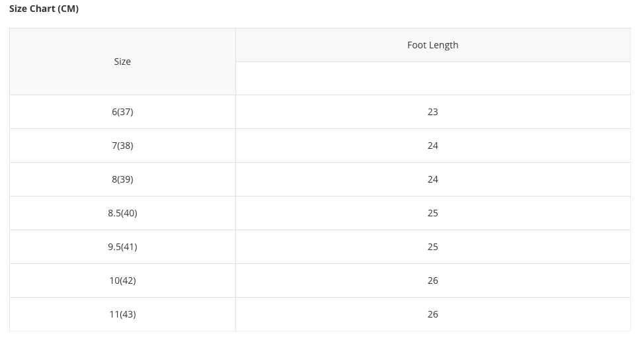Select the 8(39) size cell
This screenshot has width=644, height=346.
tap(122, 179)
